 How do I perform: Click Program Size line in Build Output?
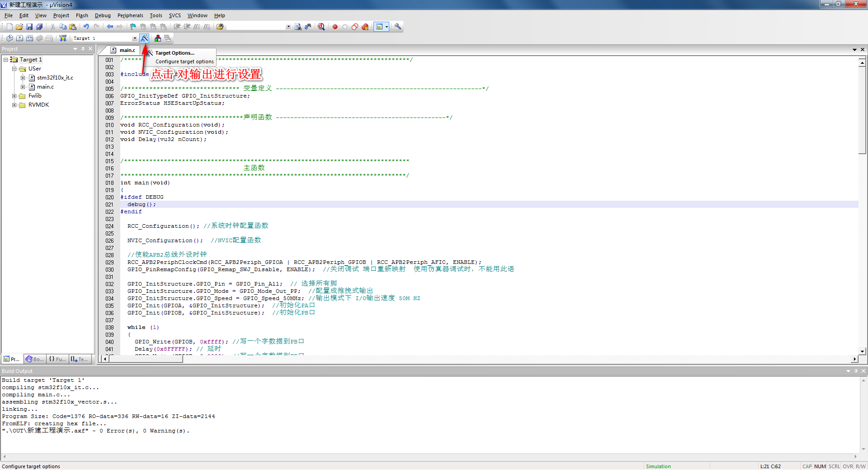[x=108, y=416]
